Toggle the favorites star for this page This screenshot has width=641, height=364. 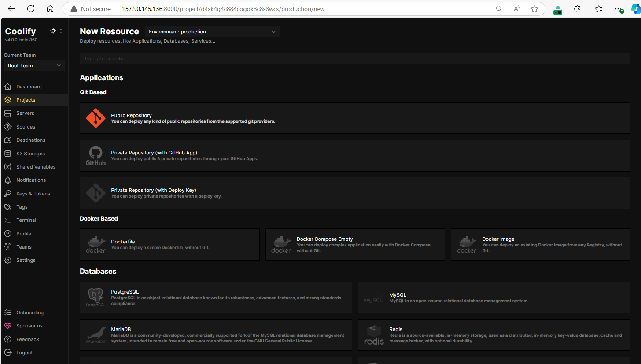pos(534,8)
